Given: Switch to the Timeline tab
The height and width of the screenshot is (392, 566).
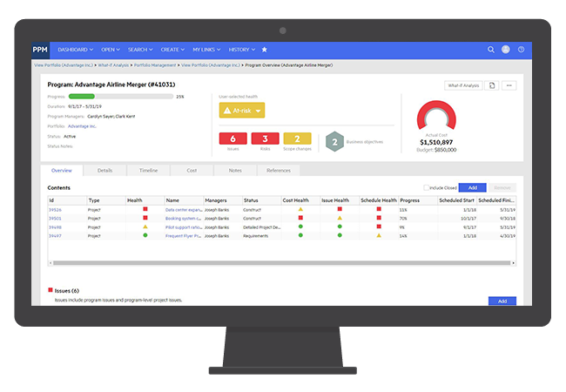Looking at the screenshot, I should coord(148,171).
